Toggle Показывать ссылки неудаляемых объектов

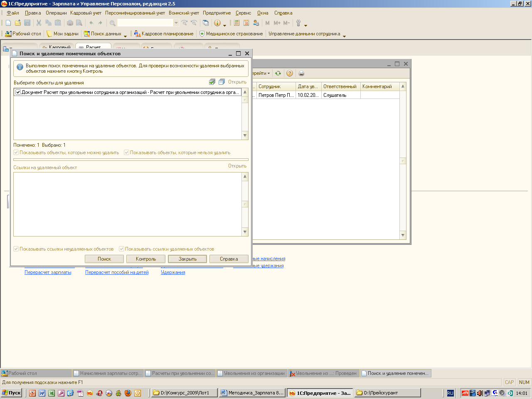click(16, 249)
